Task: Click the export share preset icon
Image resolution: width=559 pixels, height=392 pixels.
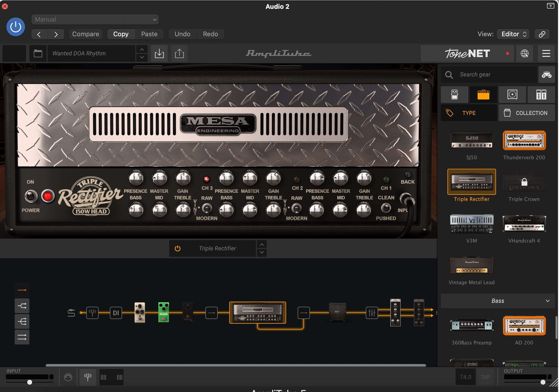Action: 179,53
